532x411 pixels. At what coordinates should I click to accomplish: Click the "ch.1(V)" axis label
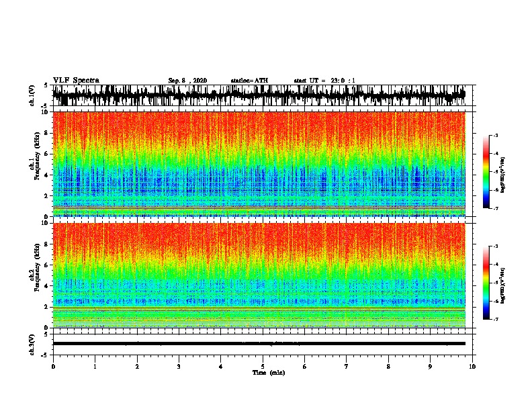click(x=32, y=95)
